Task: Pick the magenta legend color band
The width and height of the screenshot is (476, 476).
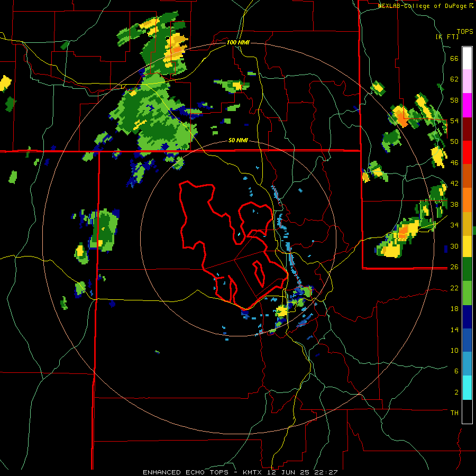Action: (x=467, y=105)
